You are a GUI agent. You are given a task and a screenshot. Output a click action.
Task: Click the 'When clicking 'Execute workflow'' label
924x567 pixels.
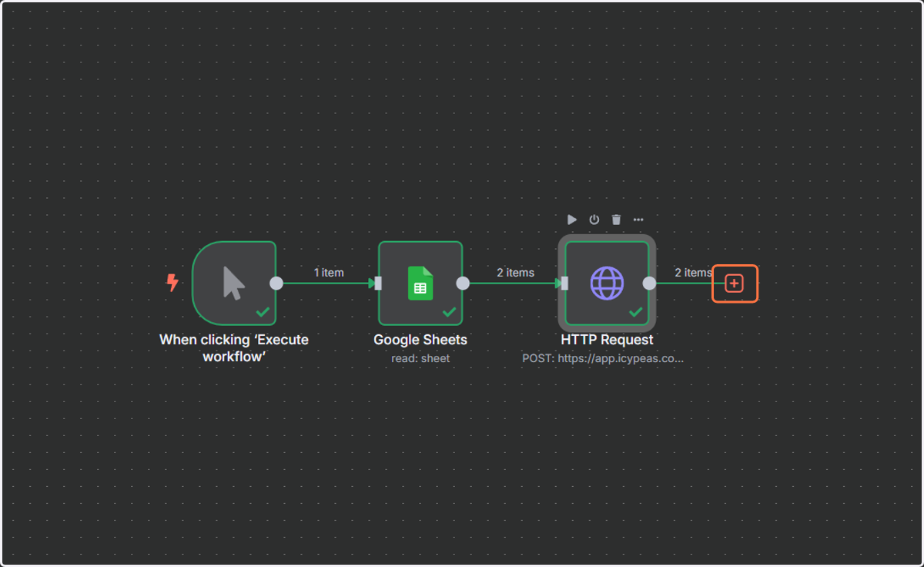click(x=234, y=347)
